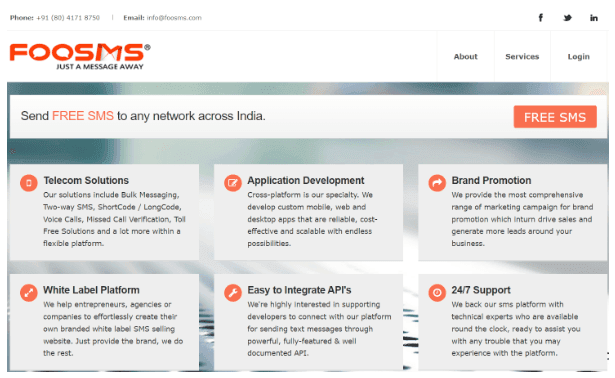Click the Application Development edit icon
The width and height of the screenshot is (615, 378).
[233, 183]
